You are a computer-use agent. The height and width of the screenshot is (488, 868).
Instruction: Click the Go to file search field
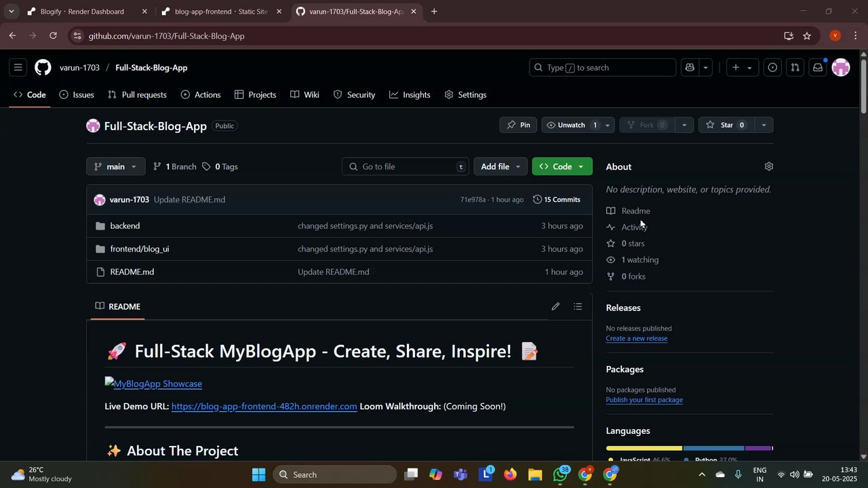(x=406, y=167)
